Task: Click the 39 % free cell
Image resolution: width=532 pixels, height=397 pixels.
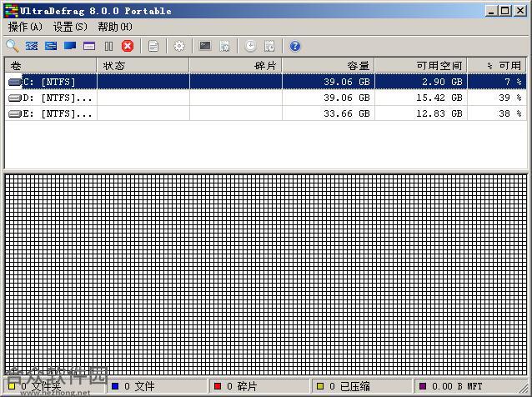Action: coord(497,98)
